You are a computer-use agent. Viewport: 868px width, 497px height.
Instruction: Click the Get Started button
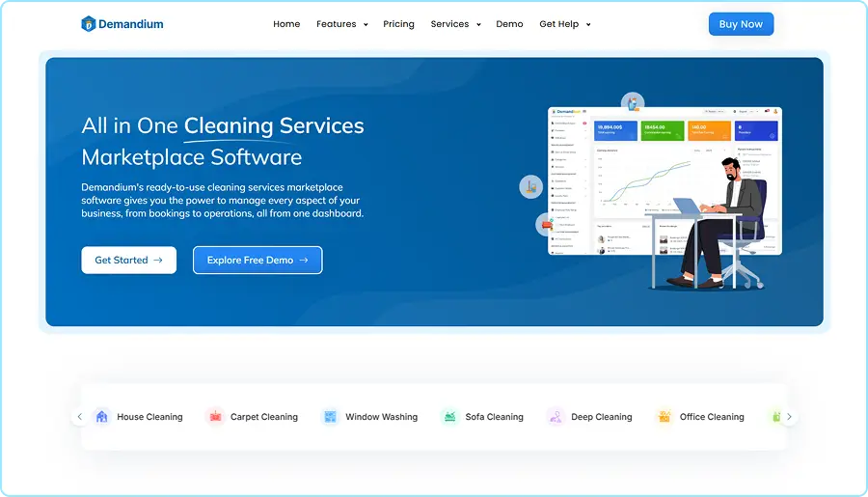(128, 260)
